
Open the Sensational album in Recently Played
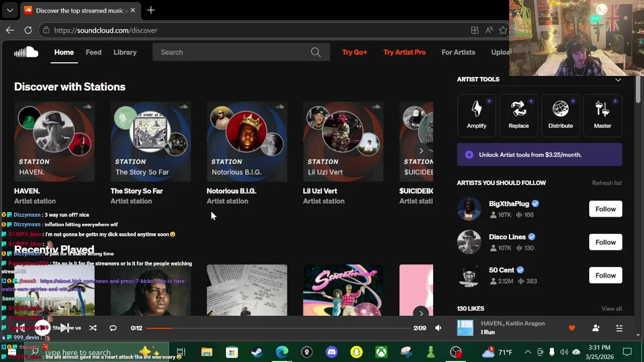point(343,290)
